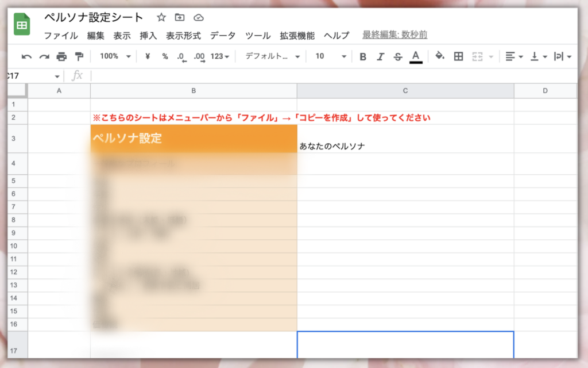Undo the last action
Viewport: 588px width, 368px height.
(x=26, y=57)
